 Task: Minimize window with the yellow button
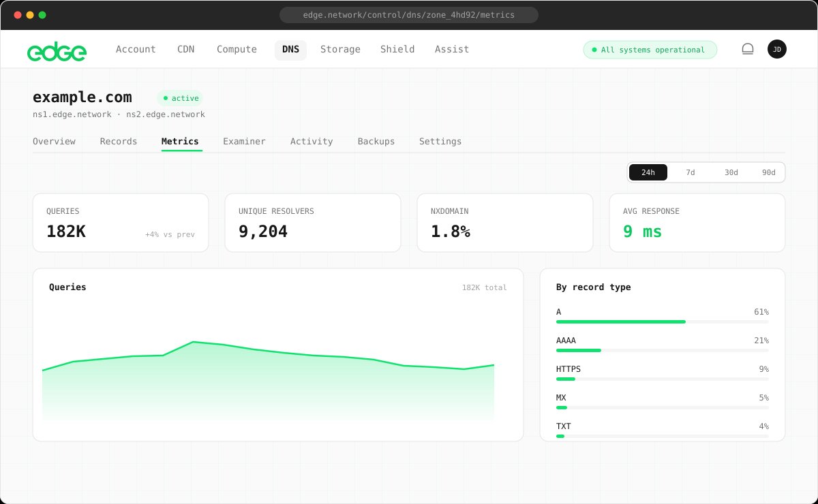30,15
